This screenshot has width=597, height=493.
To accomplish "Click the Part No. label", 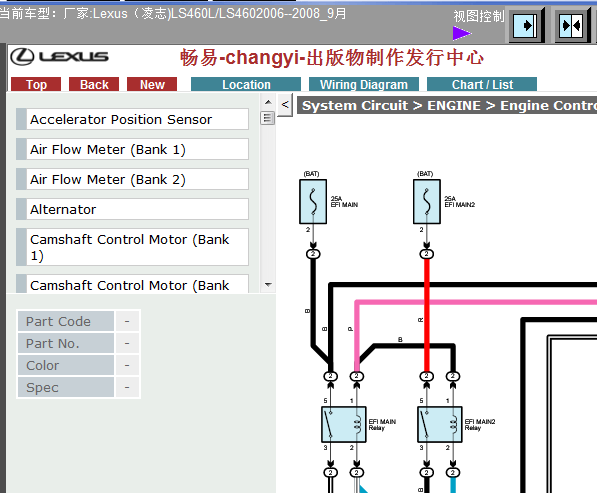I will tap(65, 343).
